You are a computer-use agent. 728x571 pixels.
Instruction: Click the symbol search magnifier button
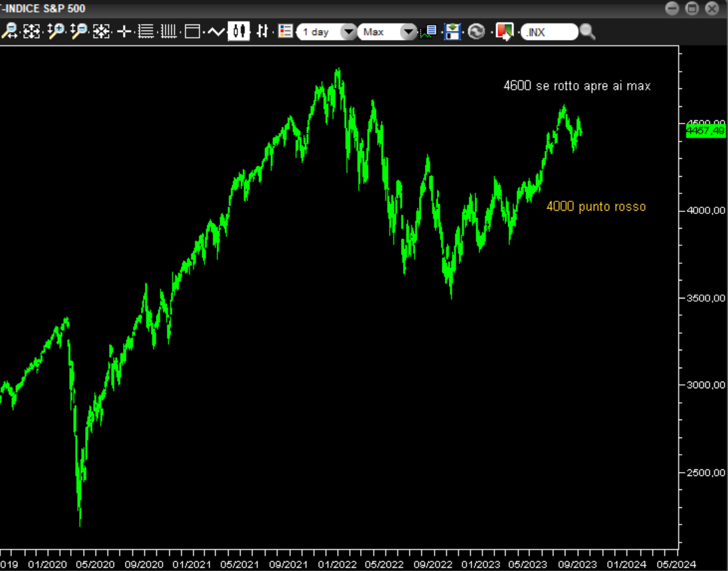pos(587,31)
